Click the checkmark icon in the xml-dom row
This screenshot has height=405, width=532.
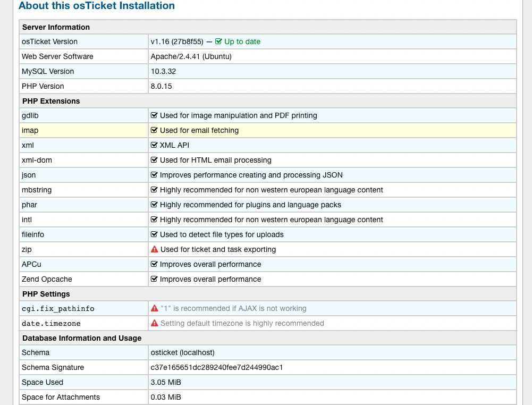coord(154,160)
